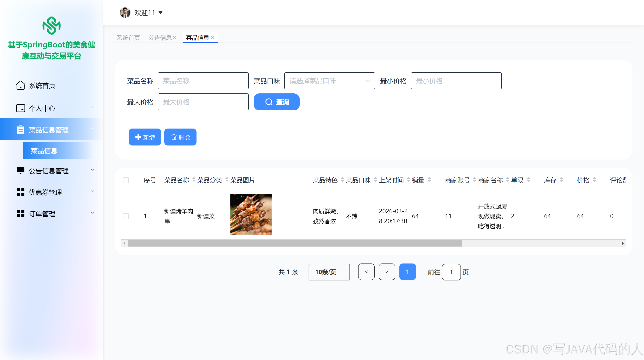Image resolution: width=644 pixels, height=360 pixels.
Task: Sort by 菜品分类 column arrows
Action: coord(227,180)
